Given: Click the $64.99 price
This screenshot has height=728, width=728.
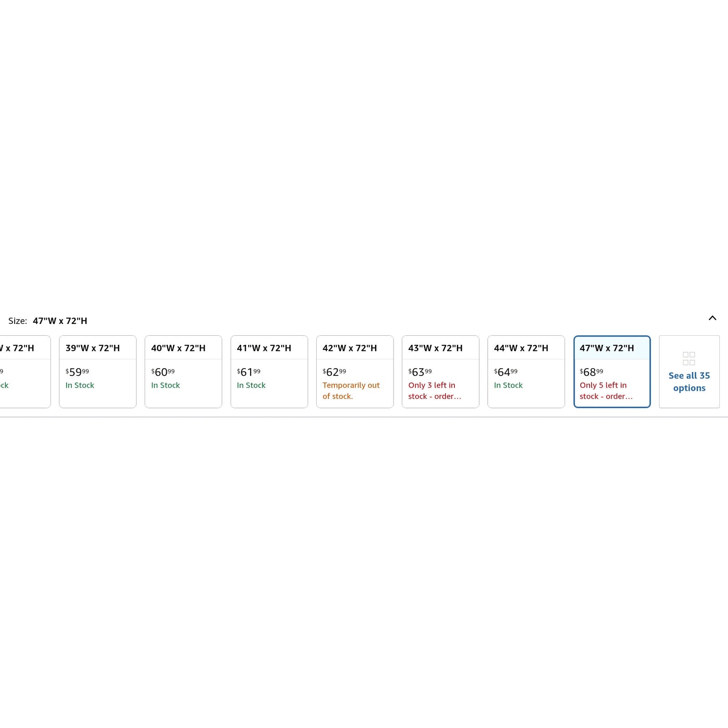Looking at the screenshot, I should click(x=506, y=372).
